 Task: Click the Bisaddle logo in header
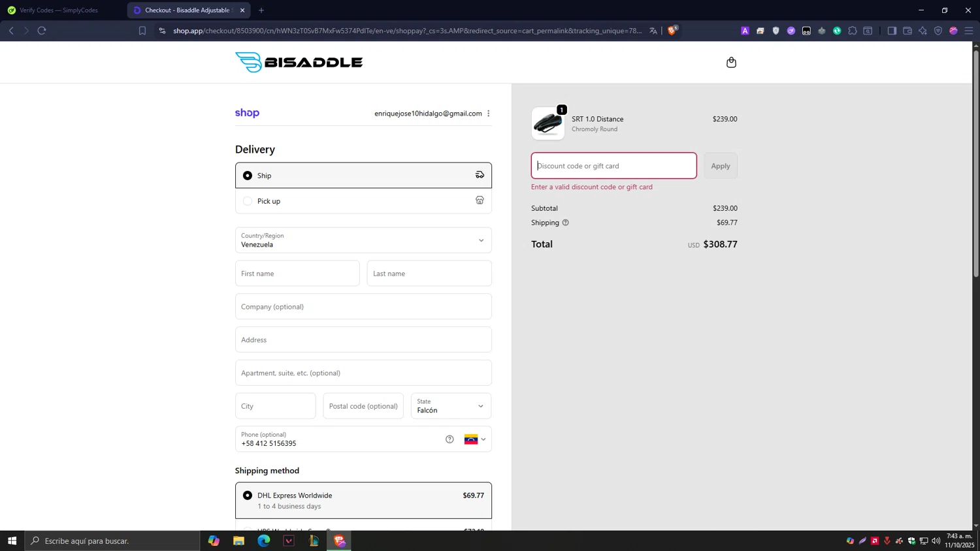click(x=299, y=62)
